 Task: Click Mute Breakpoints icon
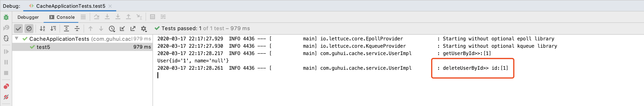[x=6, y=97]
